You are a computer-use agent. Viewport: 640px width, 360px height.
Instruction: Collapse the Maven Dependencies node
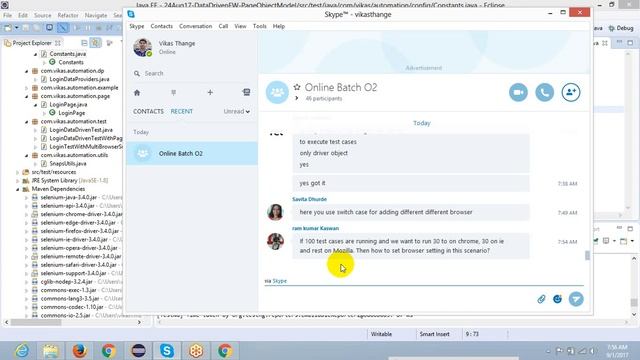point(18,189)
